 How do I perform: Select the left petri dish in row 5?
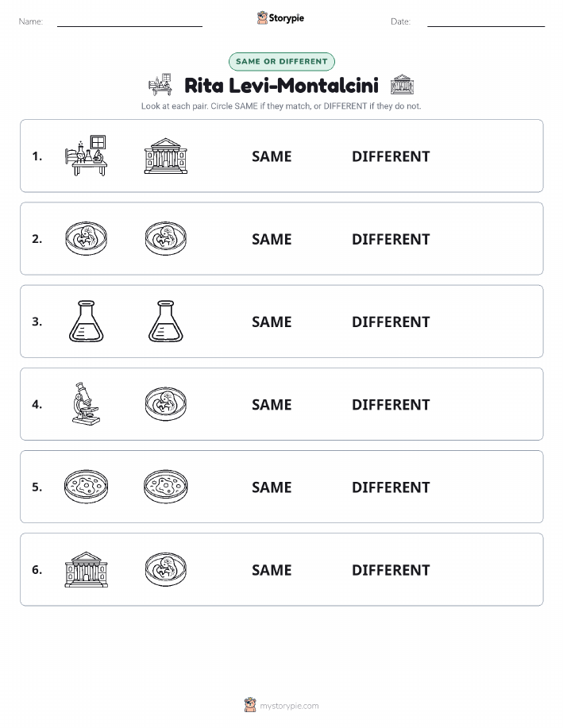86,487
